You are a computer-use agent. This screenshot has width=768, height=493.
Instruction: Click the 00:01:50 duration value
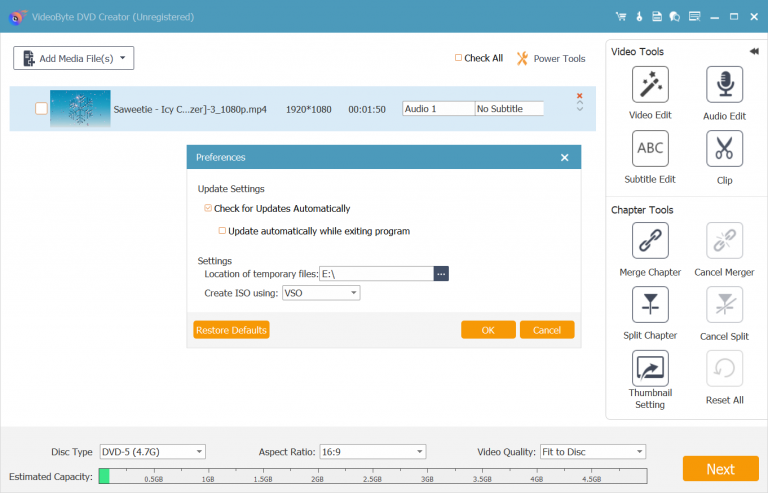point(367,109)
